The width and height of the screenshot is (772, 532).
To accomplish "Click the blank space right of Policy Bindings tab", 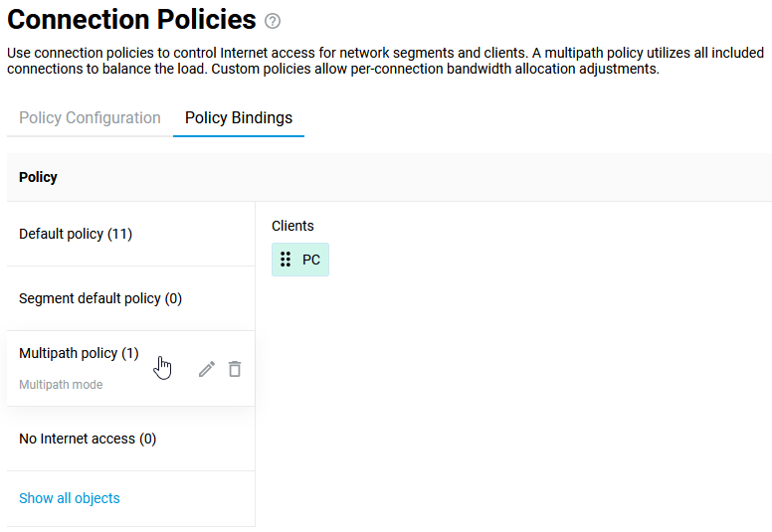I will (x=537, y=117).
